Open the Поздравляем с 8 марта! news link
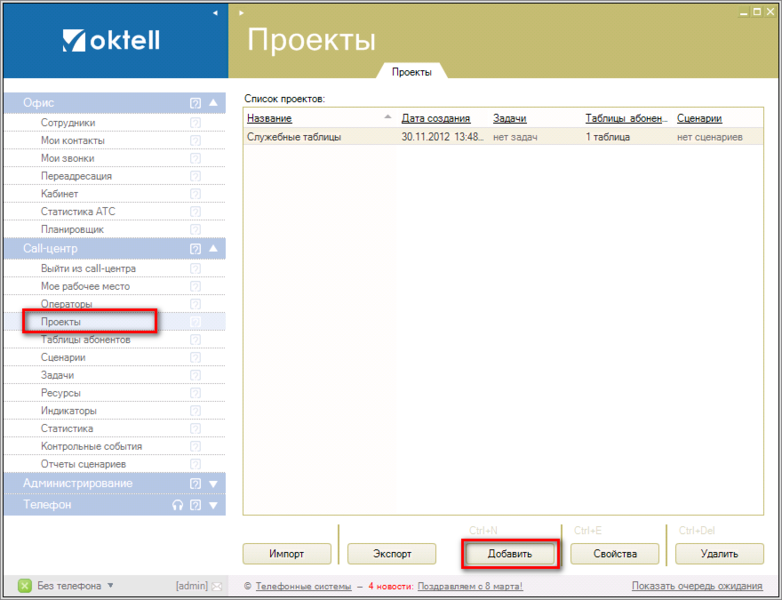Image resolution: width=782 pixels, height=600 pixels. coord(470,586)
